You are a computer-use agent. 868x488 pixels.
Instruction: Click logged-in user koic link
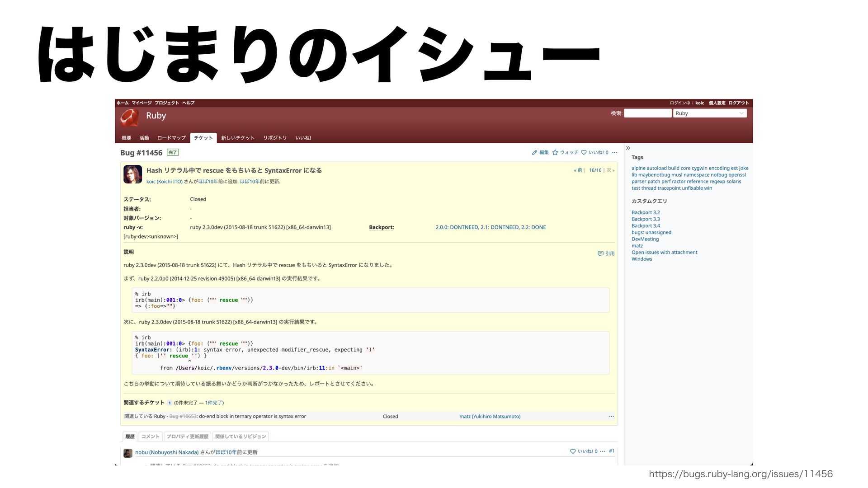click(700, 103)
